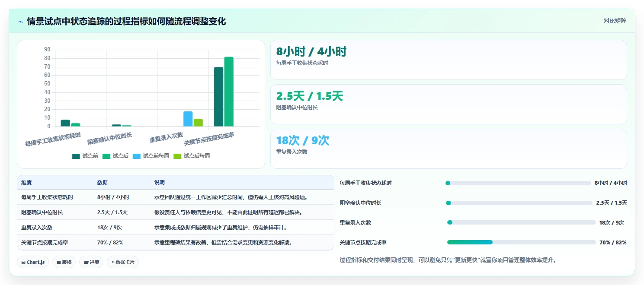Click the 每周手工收集状态耗时 progress bar

[x=518, y=183]
